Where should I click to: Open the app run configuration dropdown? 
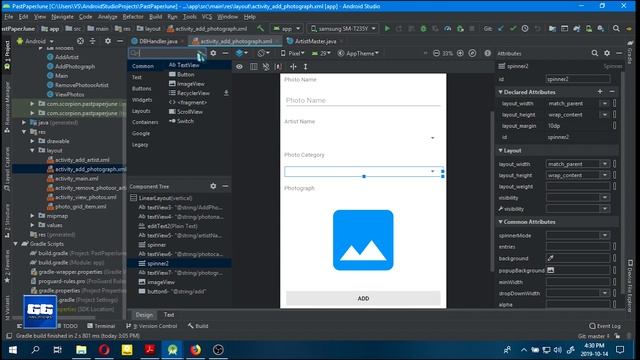coord(287,29)
